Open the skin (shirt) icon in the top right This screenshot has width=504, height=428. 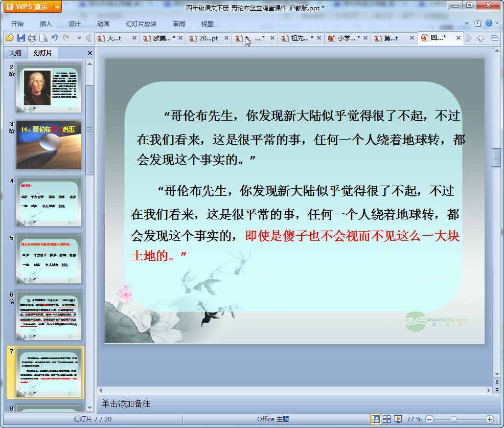click(x=477, y=23)
